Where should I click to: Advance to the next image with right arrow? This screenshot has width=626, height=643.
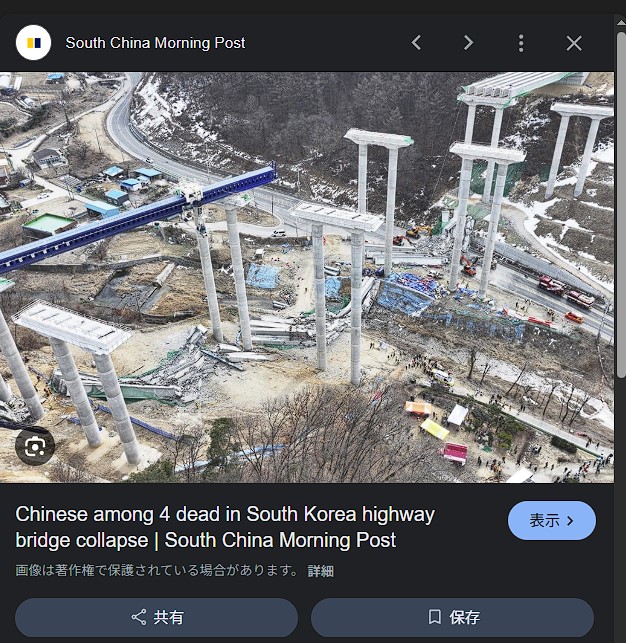pyautogui.click(x=469, y=43)
